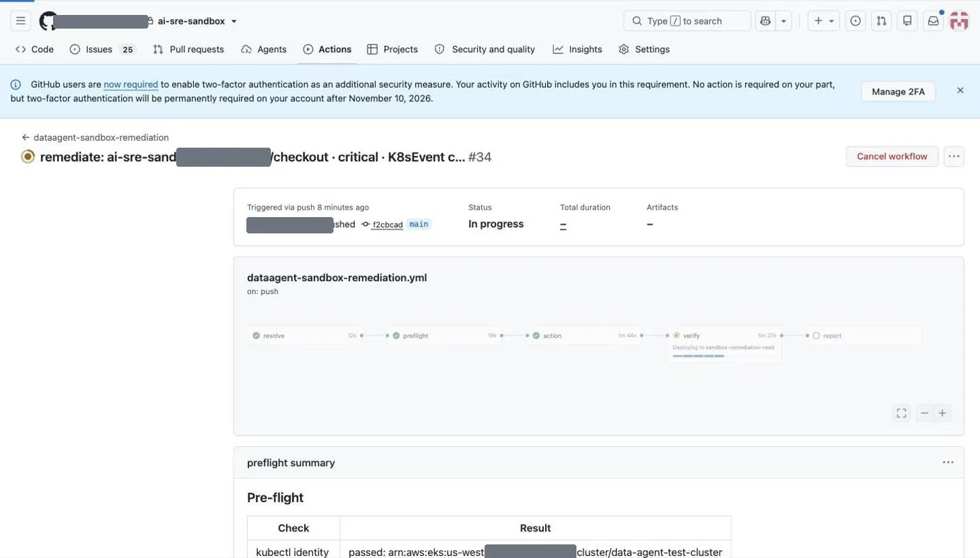Open the verify job node
Screen dimensions: 980x558
(x=725, y=344)
